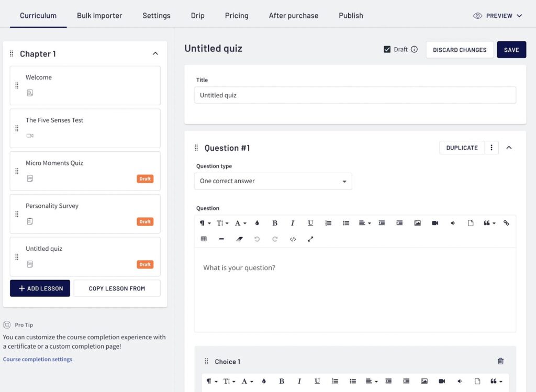Click the SAVE button
This screenshot has width=536, height=392.
tap(511, 50)
